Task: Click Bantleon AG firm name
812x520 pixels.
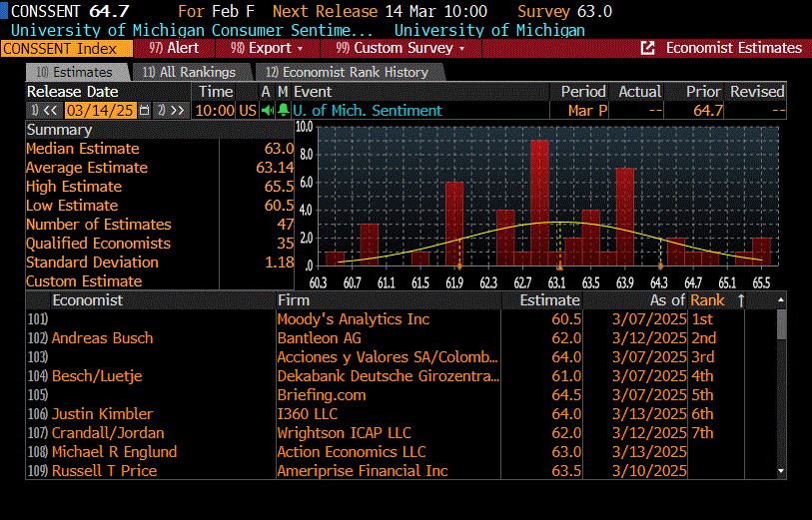Action: [x=319, y=338]
